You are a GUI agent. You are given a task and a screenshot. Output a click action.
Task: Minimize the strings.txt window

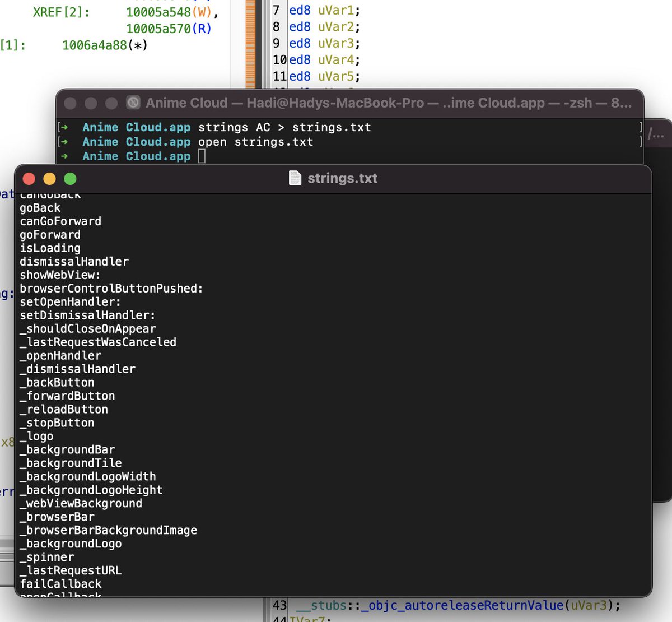[x=49, y=179]
